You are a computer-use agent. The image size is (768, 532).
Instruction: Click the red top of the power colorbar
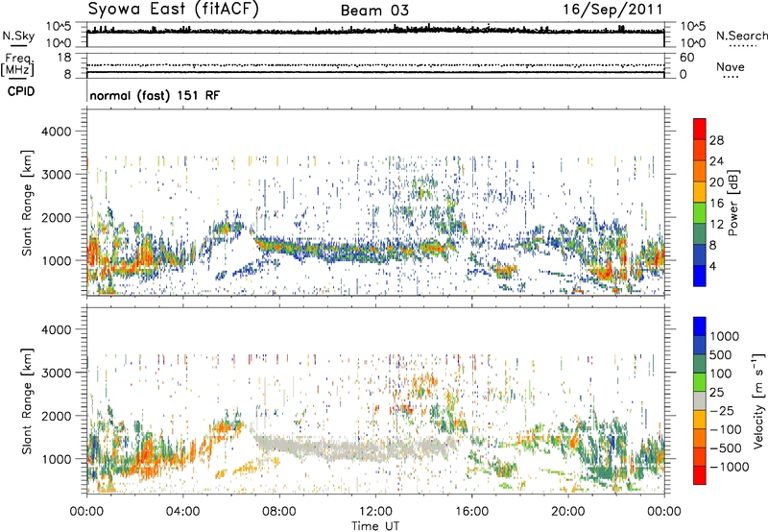tap(700, 129)
